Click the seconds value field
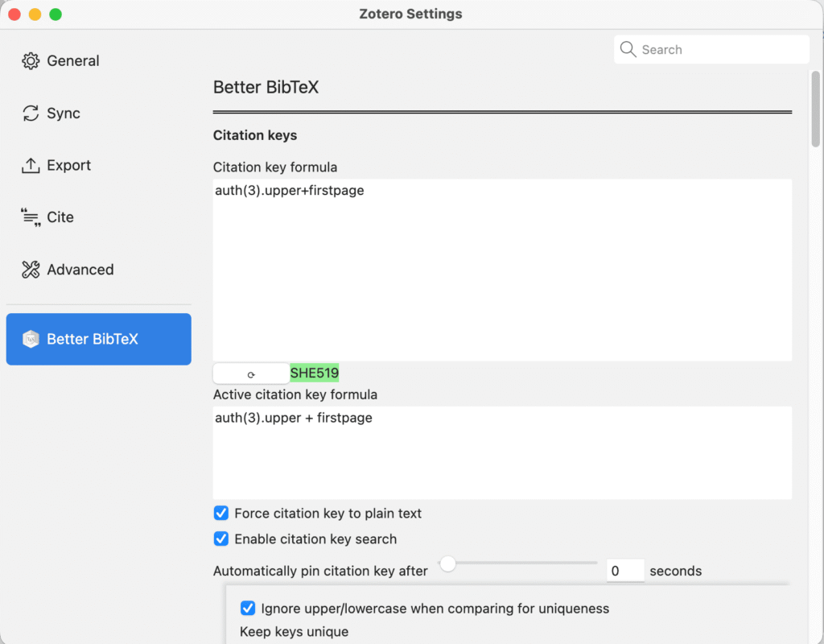 point(625,571)
